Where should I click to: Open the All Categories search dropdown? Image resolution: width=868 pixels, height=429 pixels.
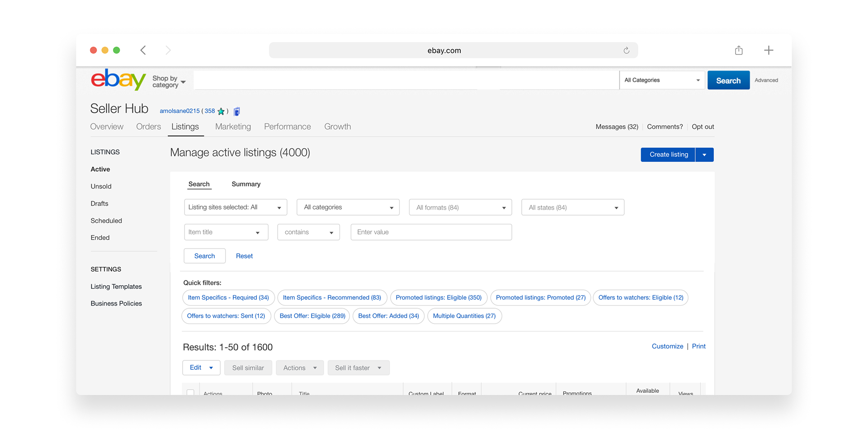[662, 80]
